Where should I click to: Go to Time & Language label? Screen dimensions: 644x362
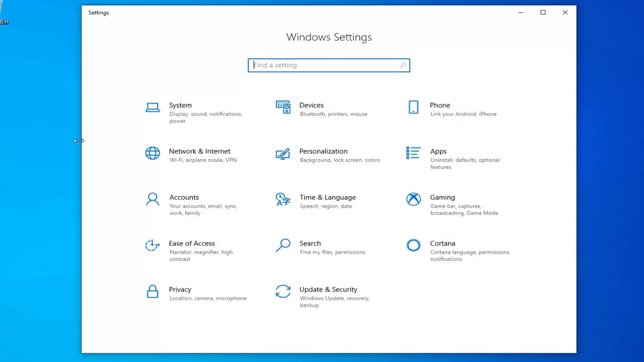coord(328,198)
